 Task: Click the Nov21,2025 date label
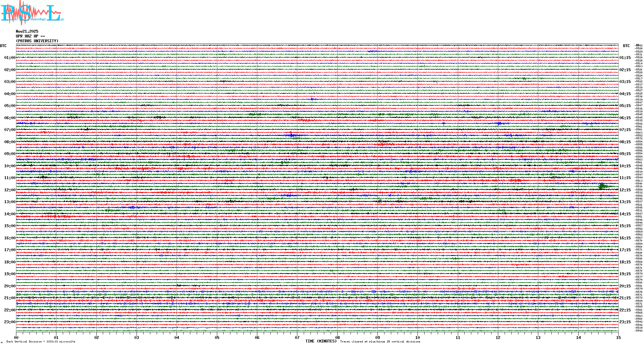click(27, 31)
